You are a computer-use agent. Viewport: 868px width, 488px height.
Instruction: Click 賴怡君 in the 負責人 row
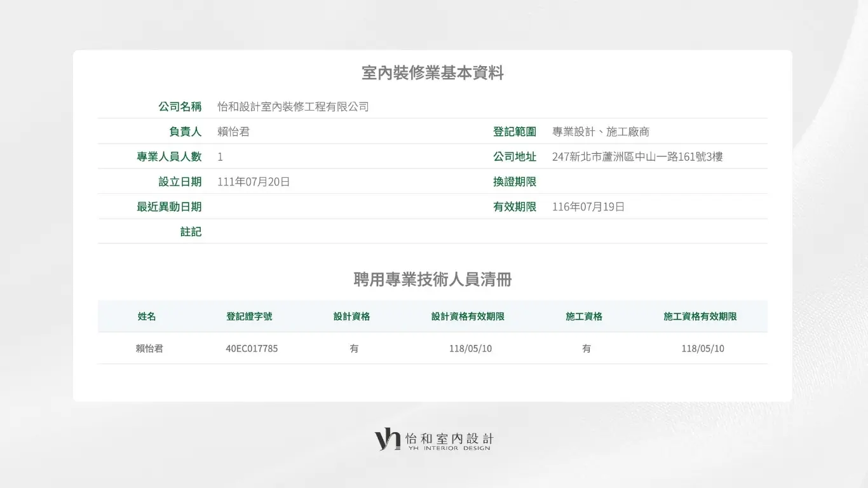[233, 132]
